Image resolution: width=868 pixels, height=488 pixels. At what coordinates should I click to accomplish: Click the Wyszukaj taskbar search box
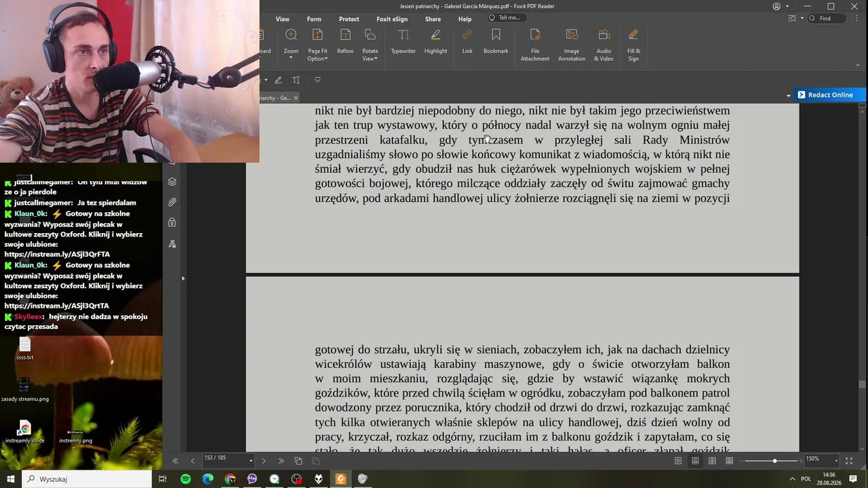87,479
